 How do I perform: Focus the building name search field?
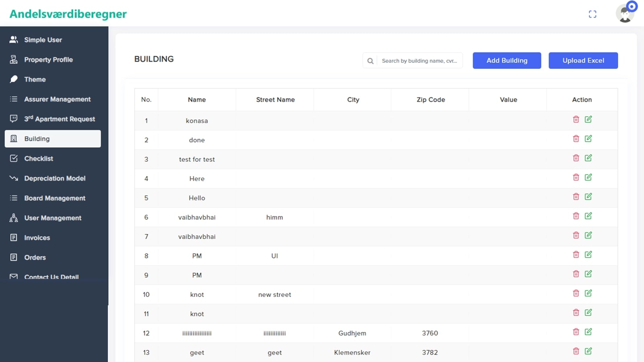click(419, 61)
